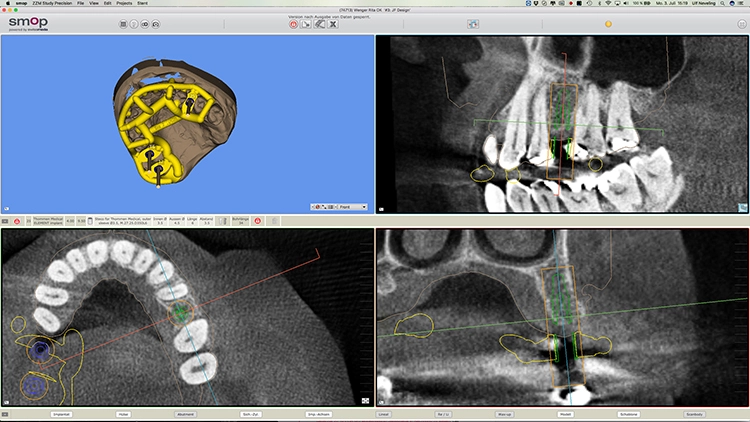Click the red circular icon after Bohrlänge
The height and width of the screenshot is (422, 750).
click(x=258, y=221)
